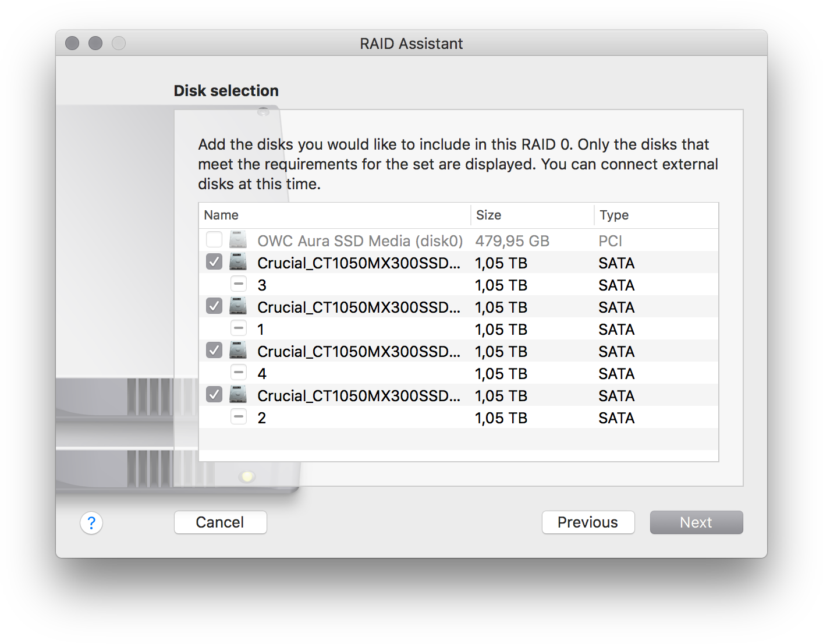Tick the OWC Aura SSD Media checkbox
Viewport: 823px width, 644px height.
(214, 240)
